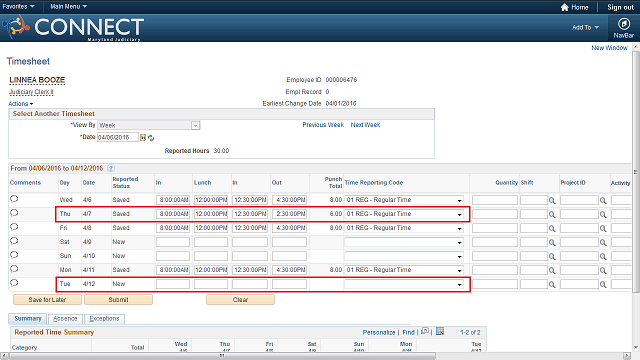Click the scroll right arrow at page bottom
Screen dimensions: 640x360
pos(627,356)
